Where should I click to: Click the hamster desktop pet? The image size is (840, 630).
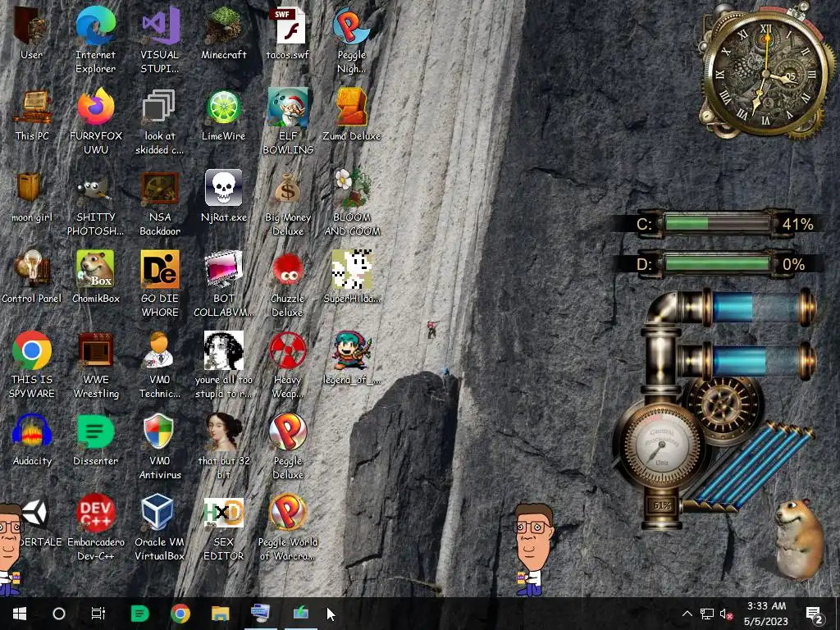(x=801, y=538)
